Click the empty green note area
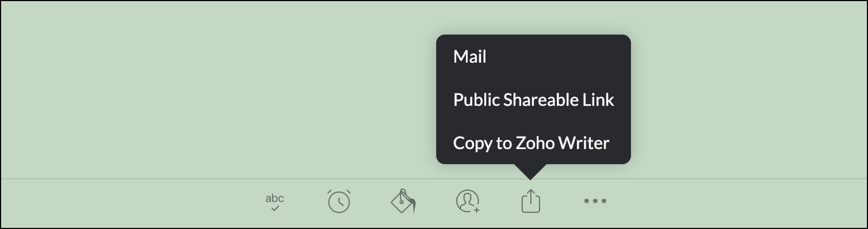Image resolution: width=868 pixels, height=229 pixels. [x=216, y=89]
